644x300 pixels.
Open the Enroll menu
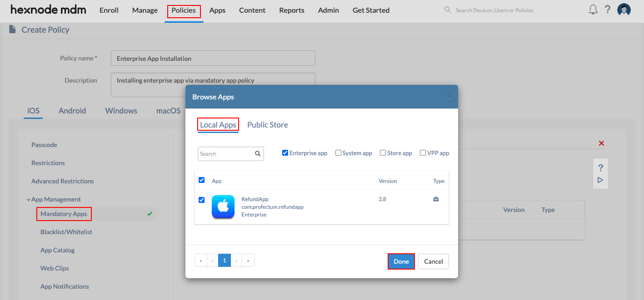[109, 10]
